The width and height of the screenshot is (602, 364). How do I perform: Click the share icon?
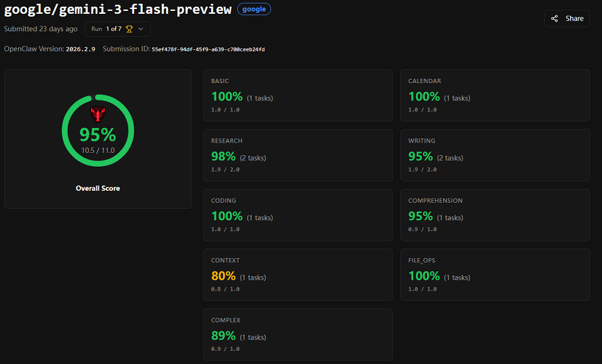pyautogui.click(x=555, y=19)
